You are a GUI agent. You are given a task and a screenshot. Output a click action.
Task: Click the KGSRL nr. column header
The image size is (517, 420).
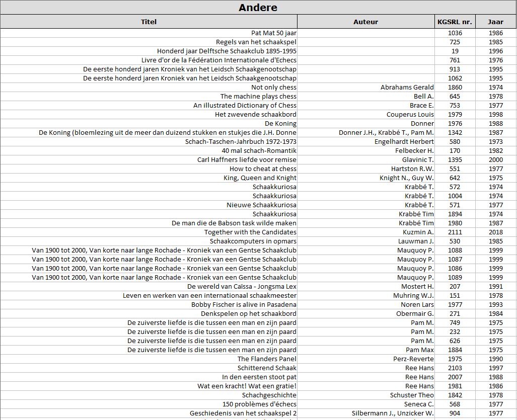pyautogui.click(x=455, y=22)
